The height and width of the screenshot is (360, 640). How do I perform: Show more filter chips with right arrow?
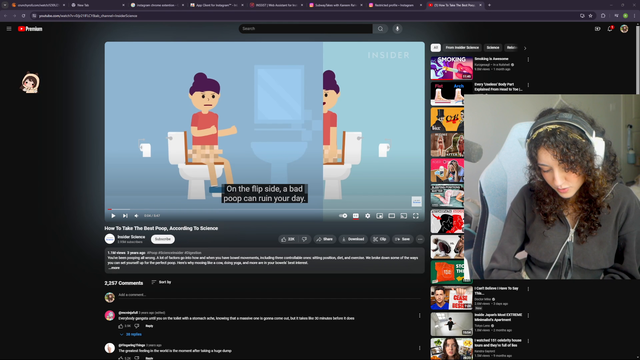click(525, 48)
